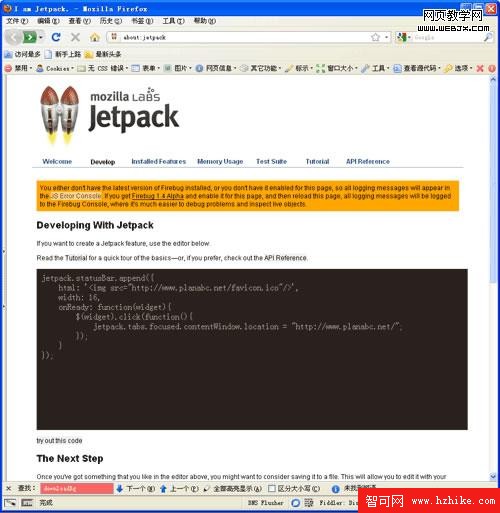Follow the Firebug 1.4 Alpha link
Viewport: 500px width, 513px height.
coord(158,196)
